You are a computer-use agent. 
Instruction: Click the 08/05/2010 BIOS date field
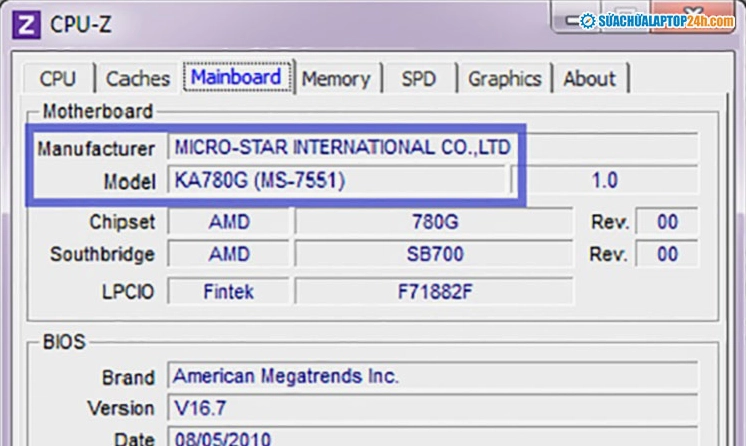tap(433, 437)
